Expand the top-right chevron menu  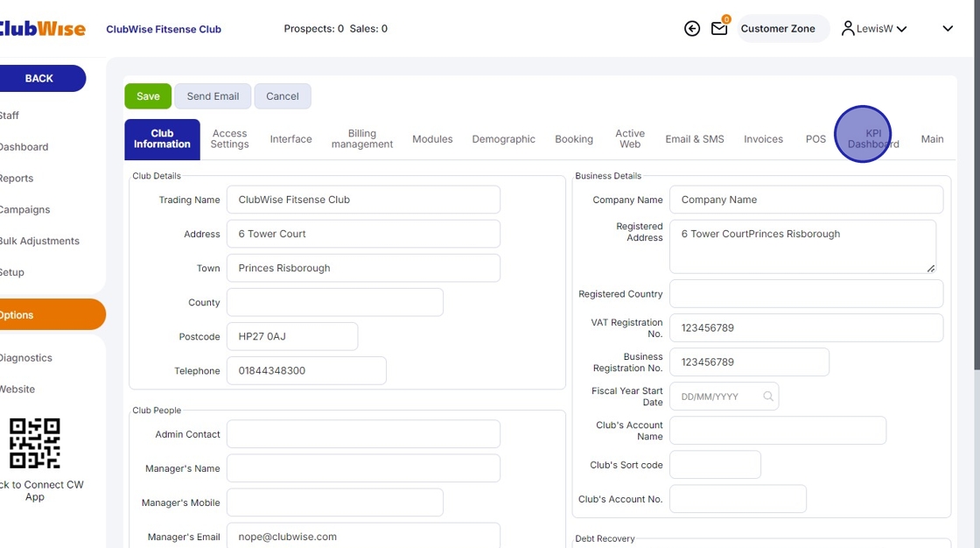click(x=948, y=29)
